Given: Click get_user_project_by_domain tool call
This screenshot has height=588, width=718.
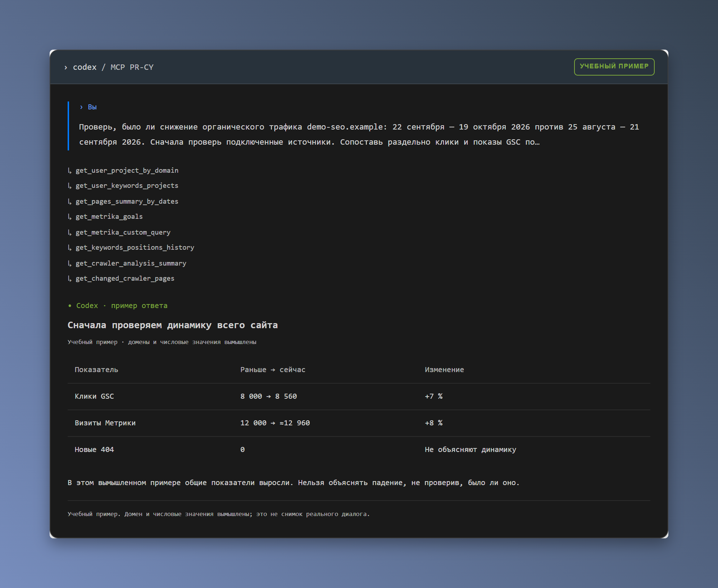Looking at the screenshot, I should coord(127,170).
